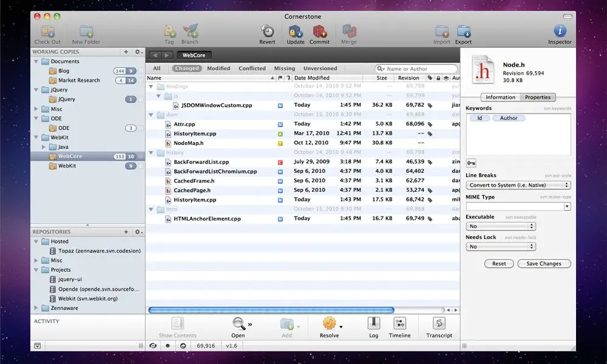Collapse the bindings folder in file list
Viewport: 607px width, 364px height.
pyautogui.click(x=151, y=87)
